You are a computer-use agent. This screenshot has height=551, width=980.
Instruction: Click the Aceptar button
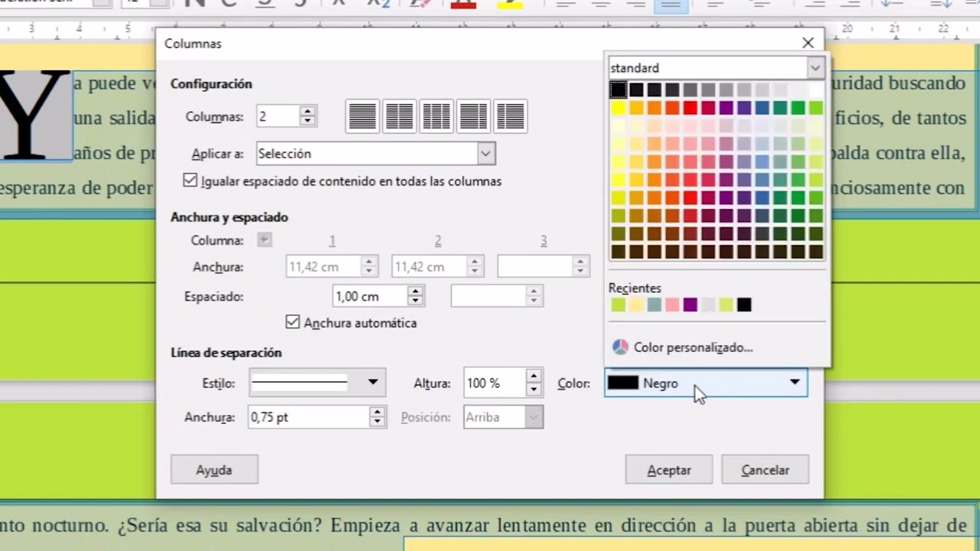[x=669, y=470]
